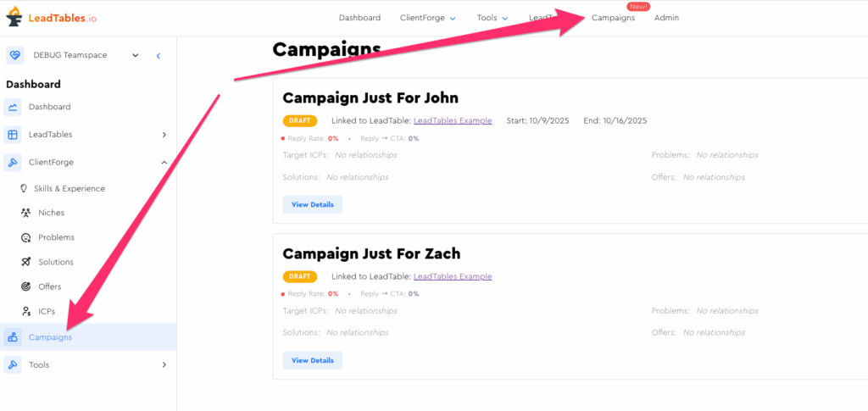Screen dimensions: 868x411
Task: View Details for Campaign Just For John
Action: [x=312, y=204]
